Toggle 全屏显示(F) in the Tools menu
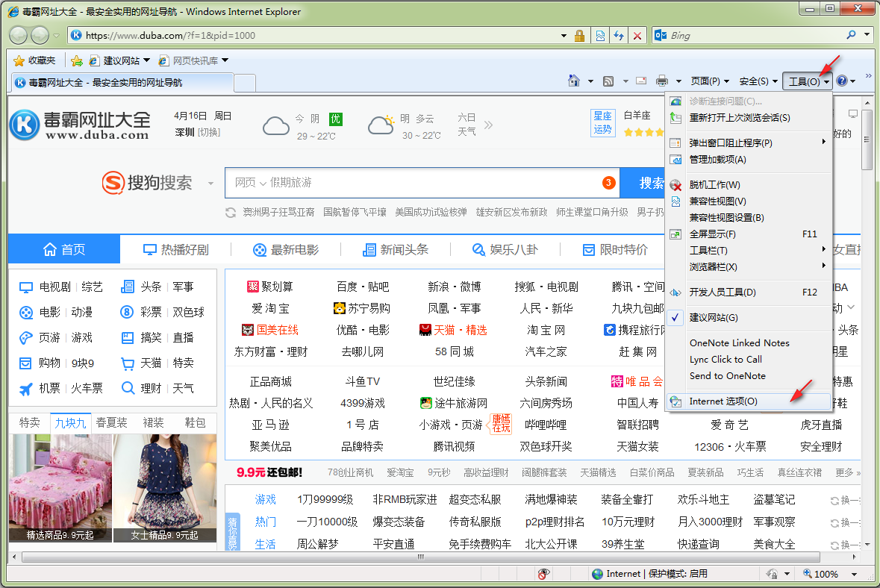Viewport: 880px width, 588px height. (748, 234)
